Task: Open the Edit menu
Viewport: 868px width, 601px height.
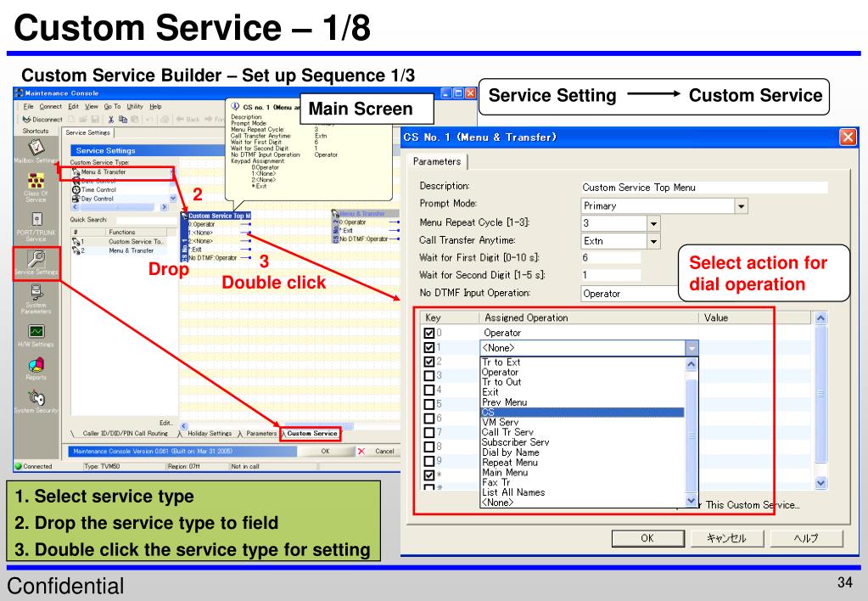Action: (x=73, y=106)
